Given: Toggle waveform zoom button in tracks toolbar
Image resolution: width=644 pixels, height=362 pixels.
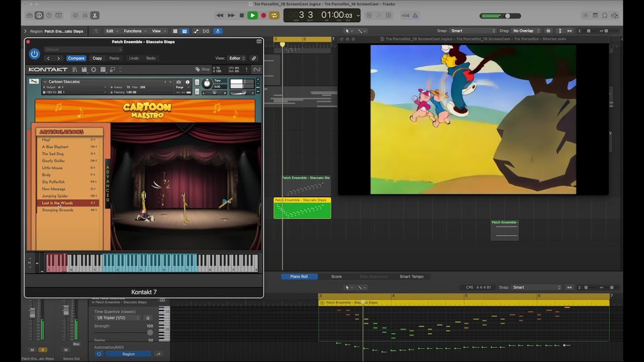Looking at the screenshot, I should point(548,31).
